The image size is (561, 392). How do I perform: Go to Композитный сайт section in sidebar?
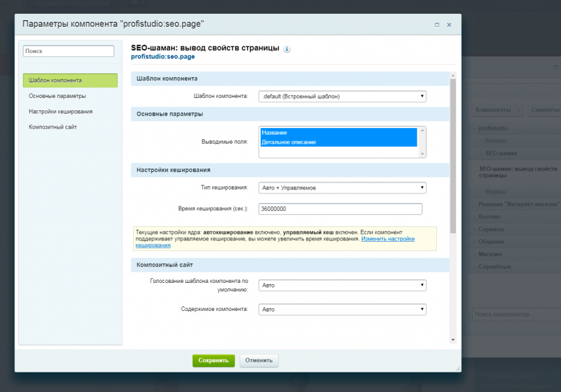coord(53,127)
